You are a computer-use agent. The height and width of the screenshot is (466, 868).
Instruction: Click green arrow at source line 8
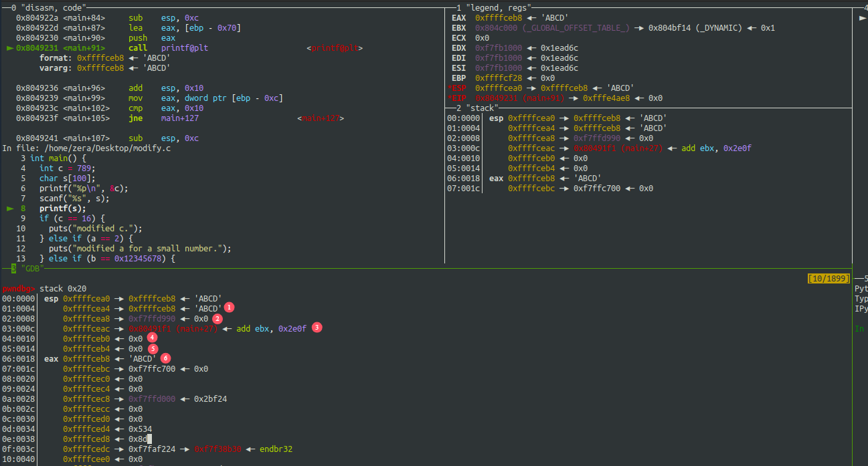coord(9,209)
